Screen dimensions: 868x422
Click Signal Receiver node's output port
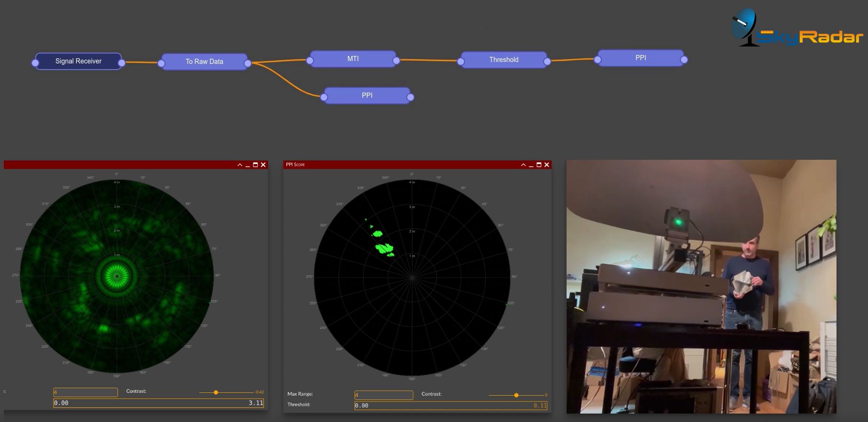click(122, 63)
